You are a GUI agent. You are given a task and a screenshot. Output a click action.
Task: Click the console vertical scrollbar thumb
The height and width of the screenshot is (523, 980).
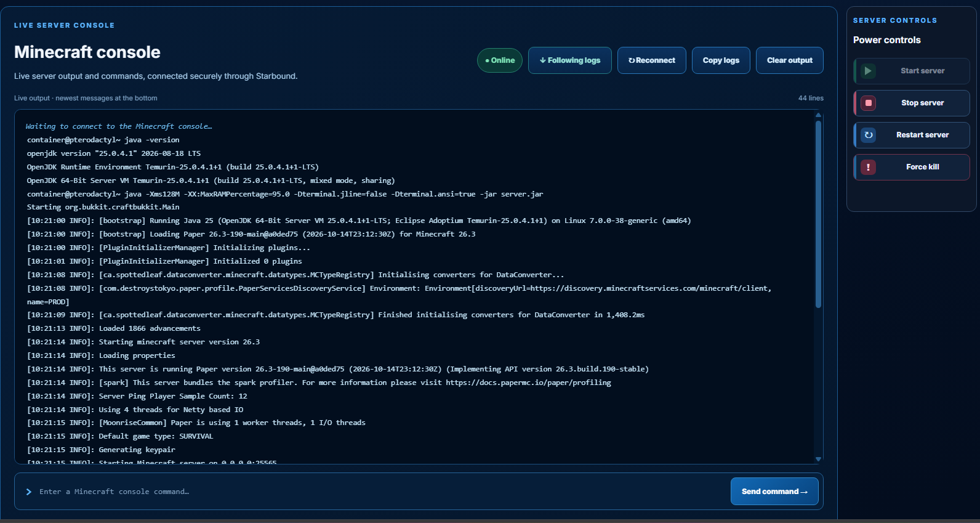click(818, 214)
